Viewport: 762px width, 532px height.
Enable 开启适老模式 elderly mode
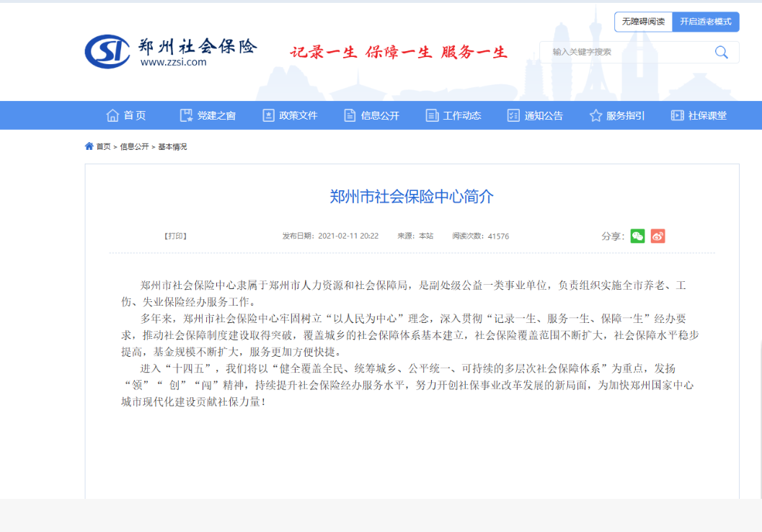pyautogui.click(x=705, y=22)
